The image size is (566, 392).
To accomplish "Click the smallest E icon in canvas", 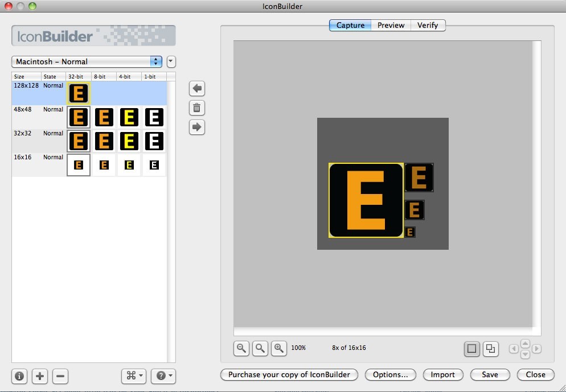I will [x=410, y=232].
